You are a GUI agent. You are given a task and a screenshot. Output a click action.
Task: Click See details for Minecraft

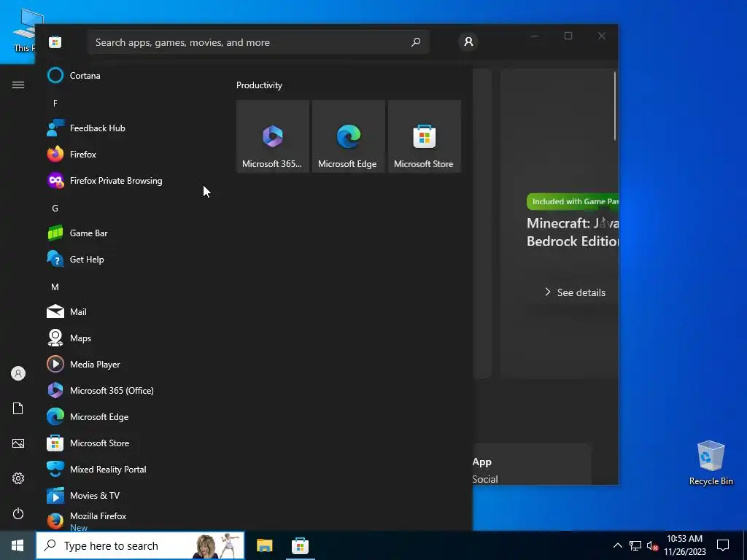575,292
